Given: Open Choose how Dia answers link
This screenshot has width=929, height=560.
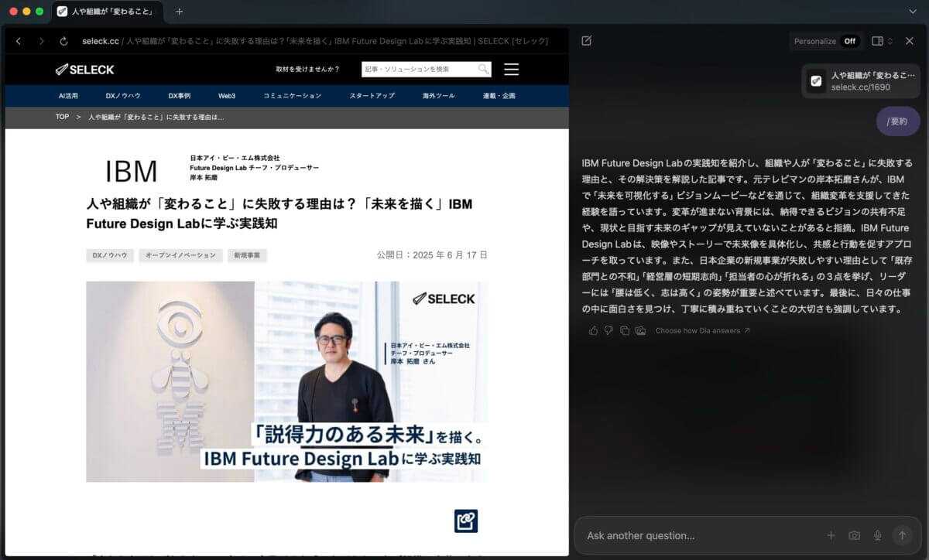Looking at the screenshot, I should (x=702, y=331).
